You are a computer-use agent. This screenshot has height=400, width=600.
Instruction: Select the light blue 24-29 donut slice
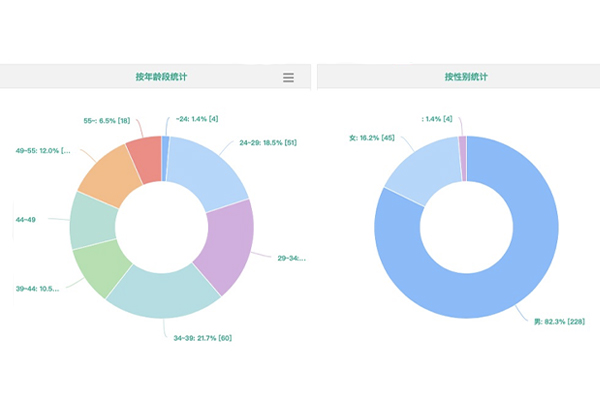[209, 171]
